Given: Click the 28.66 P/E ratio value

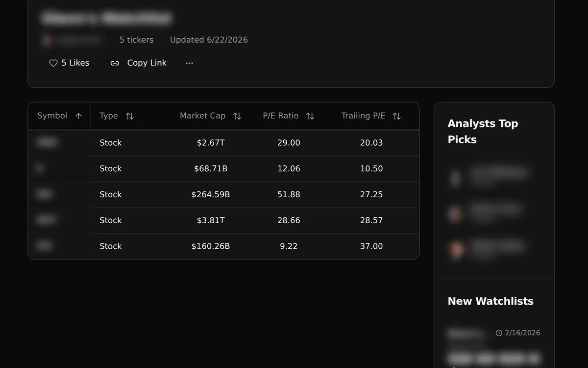Looking at the screenshot, I should coord(289,221).
